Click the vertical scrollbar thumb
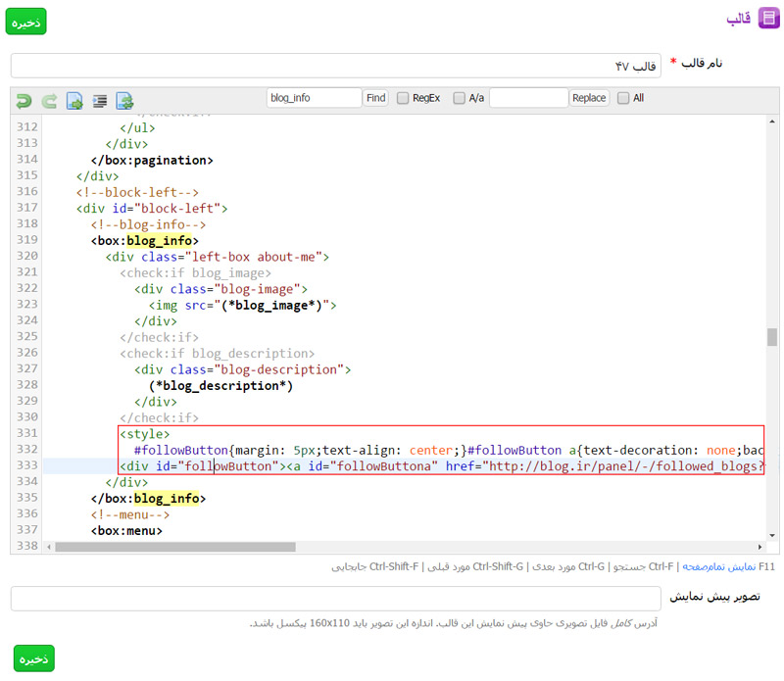 click(772, 337)
